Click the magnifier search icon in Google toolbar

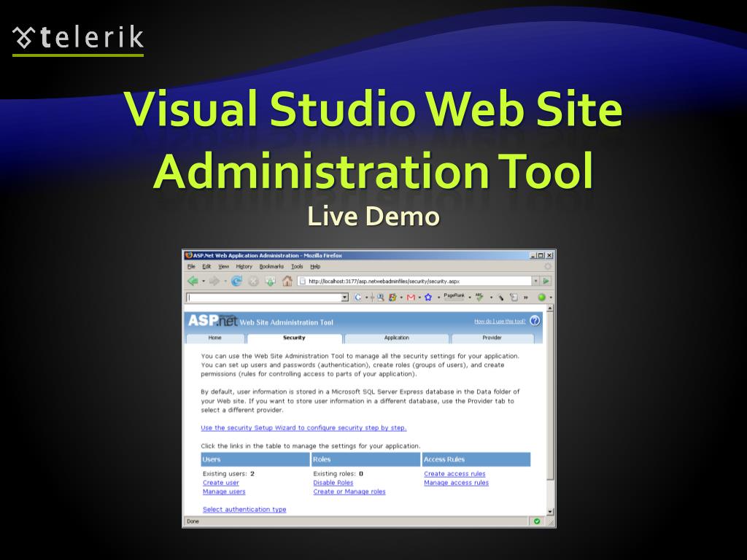click(x=381, y=297)
